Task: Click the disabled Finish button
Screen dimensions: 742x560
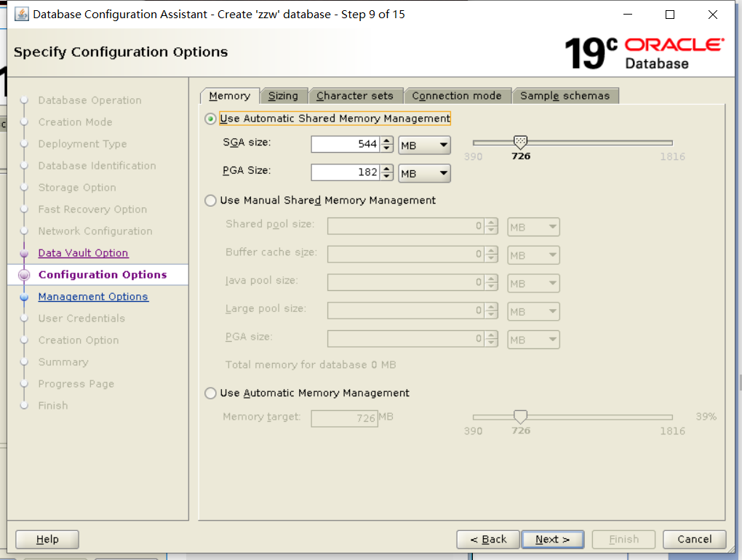Action: [623, 539]
